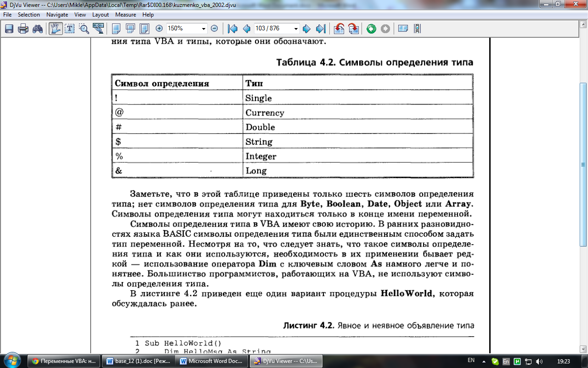Click the 'Integer' table cell

(358, 156)
